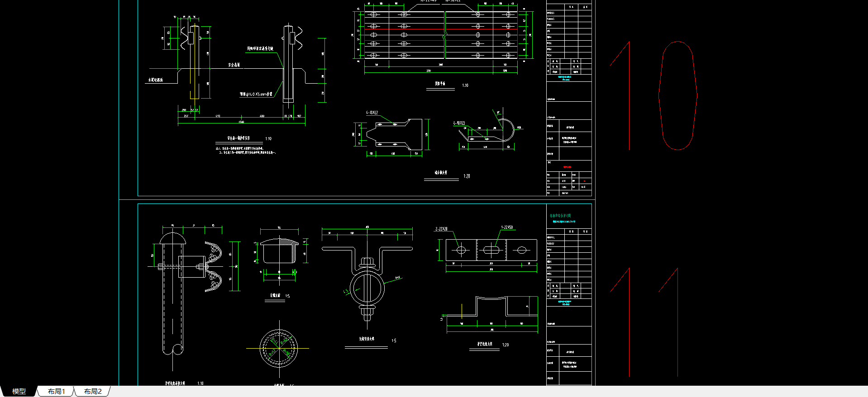
Task: Select the 1:5 scale beside the bolt-clamp detail title
Action: [394, 341]
